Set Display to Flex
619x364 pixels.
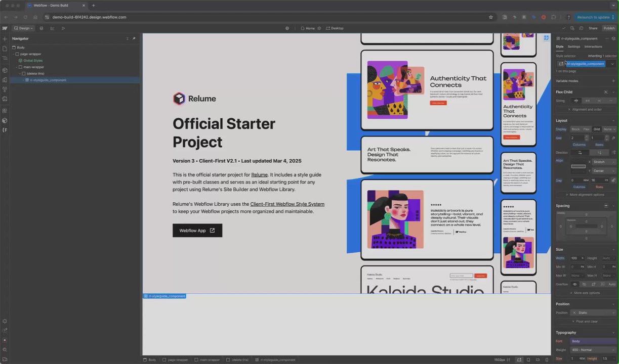(586, 129)
